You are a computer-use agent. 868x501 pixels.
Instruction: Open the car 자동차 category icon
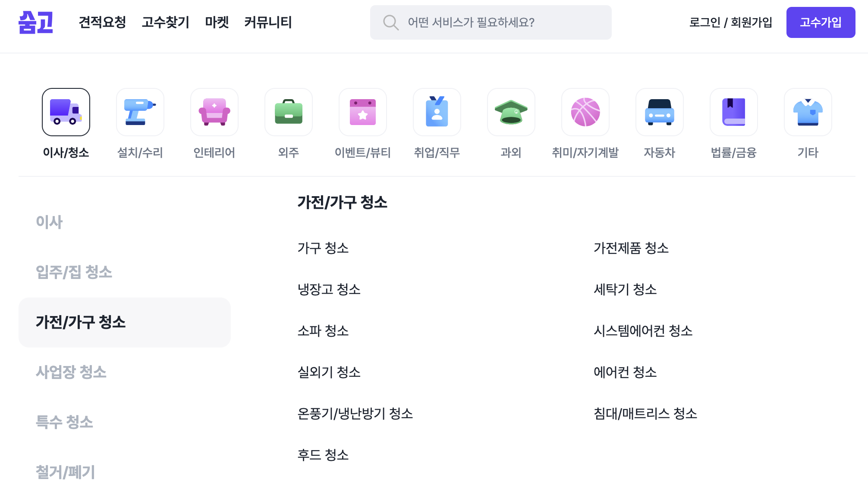pos(660,112)
